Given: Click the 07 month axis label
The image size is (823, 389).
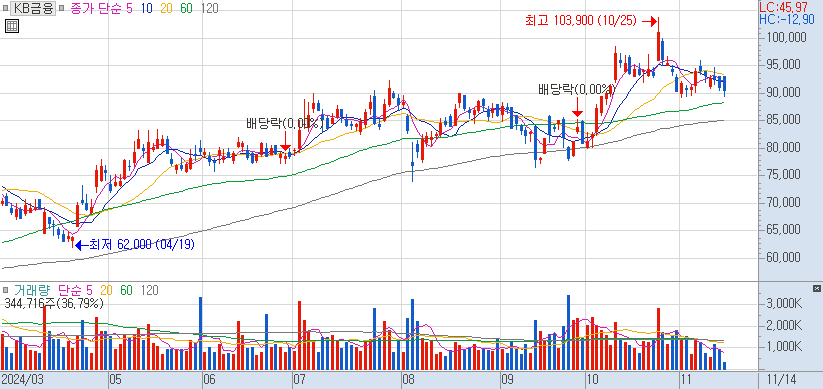Looking at the screenshot, I should pyautogui.click(x=299, y=379).
